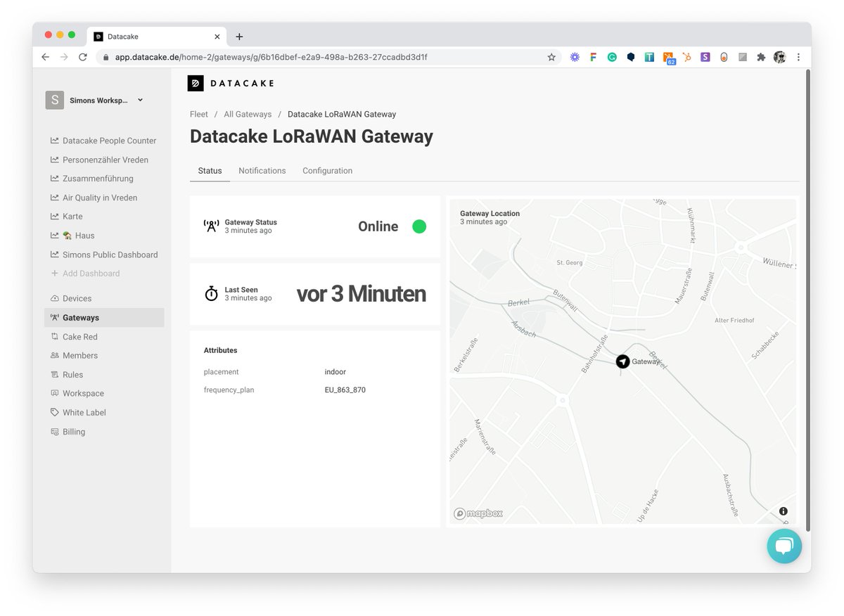Select the Gateways antenna icon in sidebar
Image resolution: width=844 pixels, height=616 pixels.
(x=55, y=317)
